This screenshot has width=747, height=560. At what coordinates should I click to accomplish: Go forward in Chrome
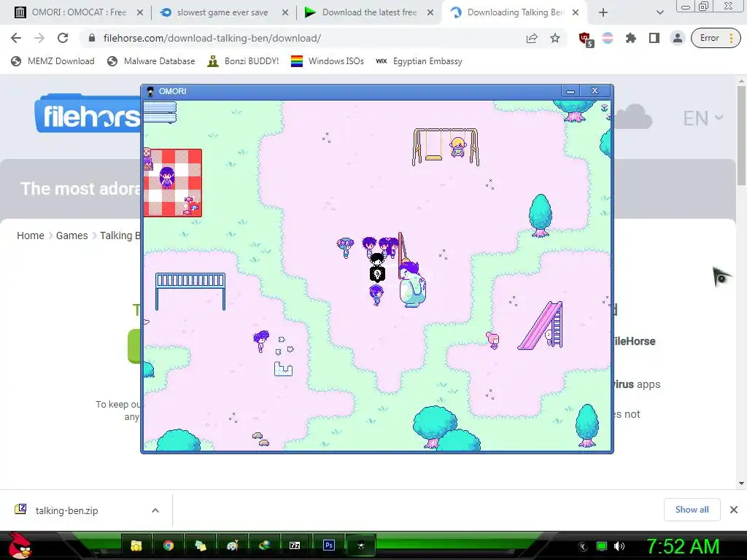coord(39,38)
